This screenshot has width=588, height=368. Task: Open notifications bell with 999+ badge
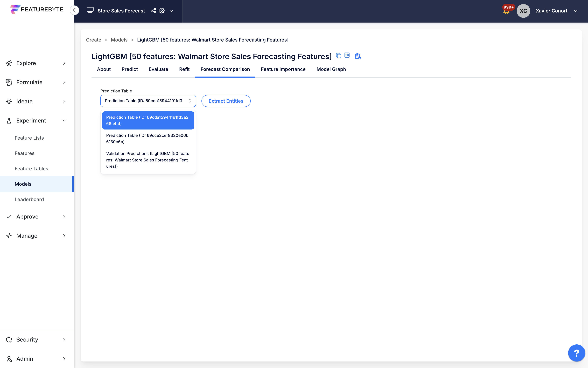tap(506, 11)
